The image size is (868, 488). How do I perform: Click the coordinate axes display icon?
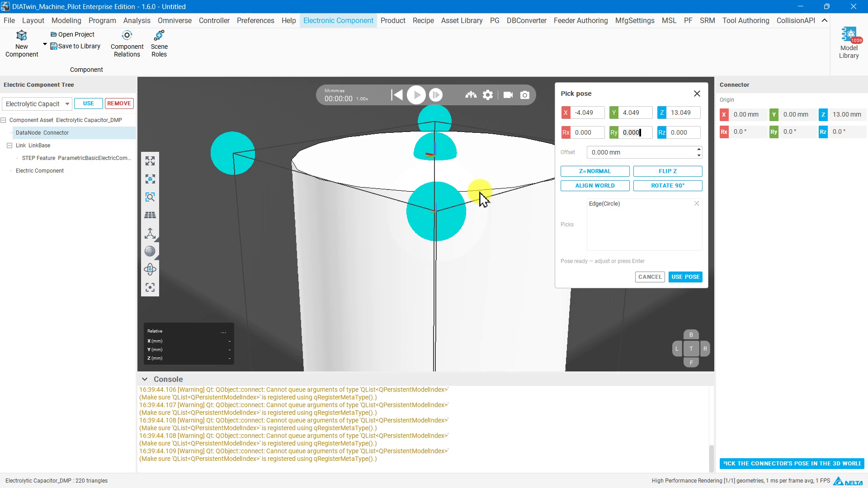(150, 233)
